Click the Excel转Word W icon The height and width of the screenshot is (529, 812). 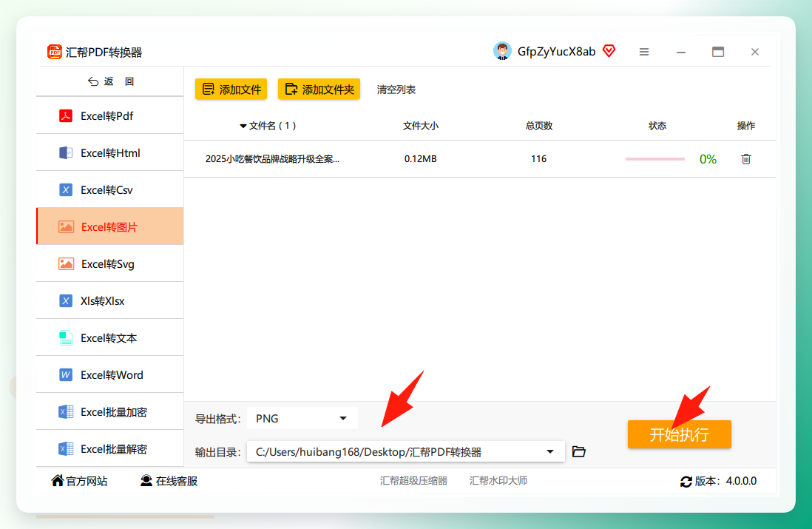click(x=66, y=374)
